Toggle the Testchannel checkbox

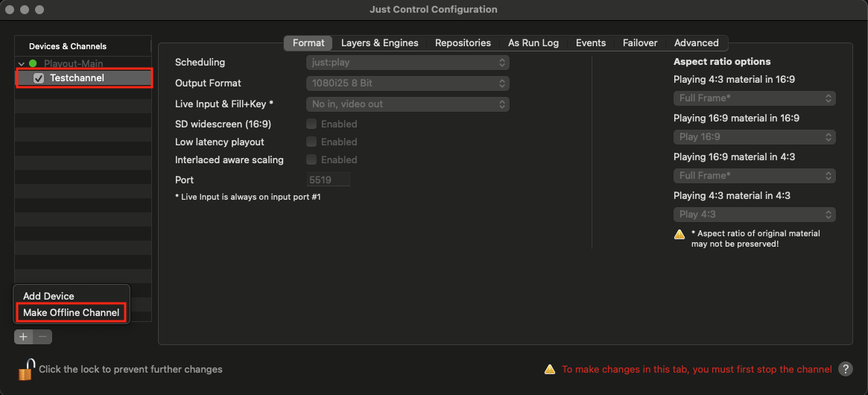tap(39, 78)
